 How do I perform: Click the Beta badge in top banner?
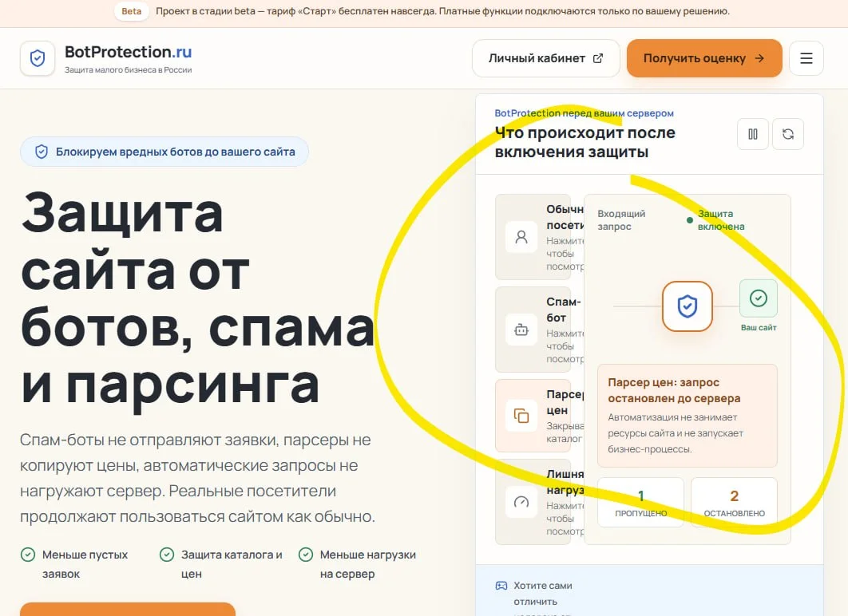(x=132, y=11)
